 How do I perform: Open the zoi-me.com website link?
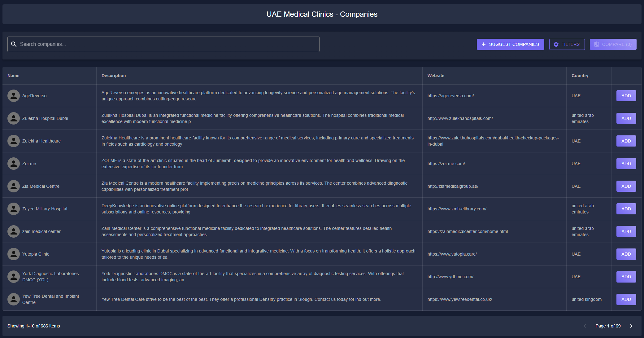click(446, 164)
